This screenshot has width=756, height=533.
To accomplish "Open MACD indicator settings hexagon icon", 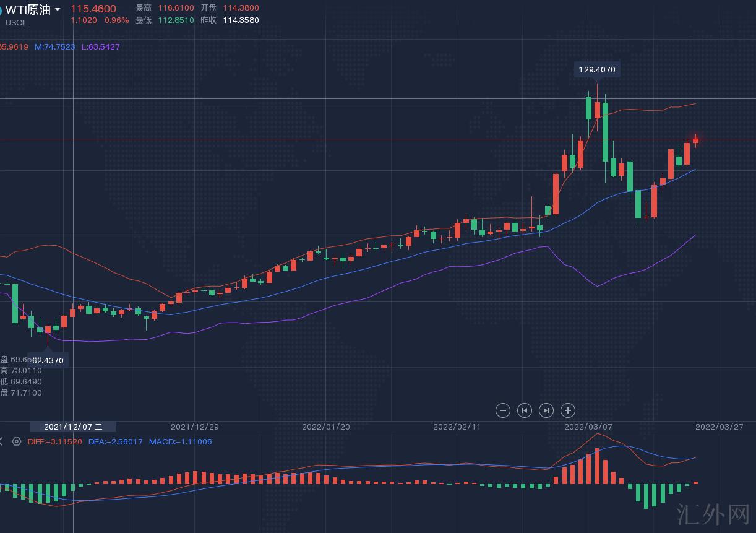I will pos(17,441).
